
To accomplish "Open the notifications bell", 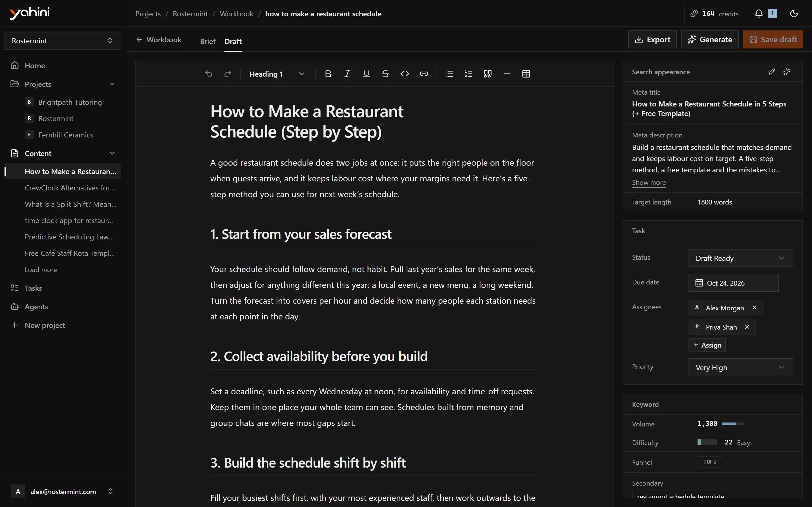I will (759, 14).
